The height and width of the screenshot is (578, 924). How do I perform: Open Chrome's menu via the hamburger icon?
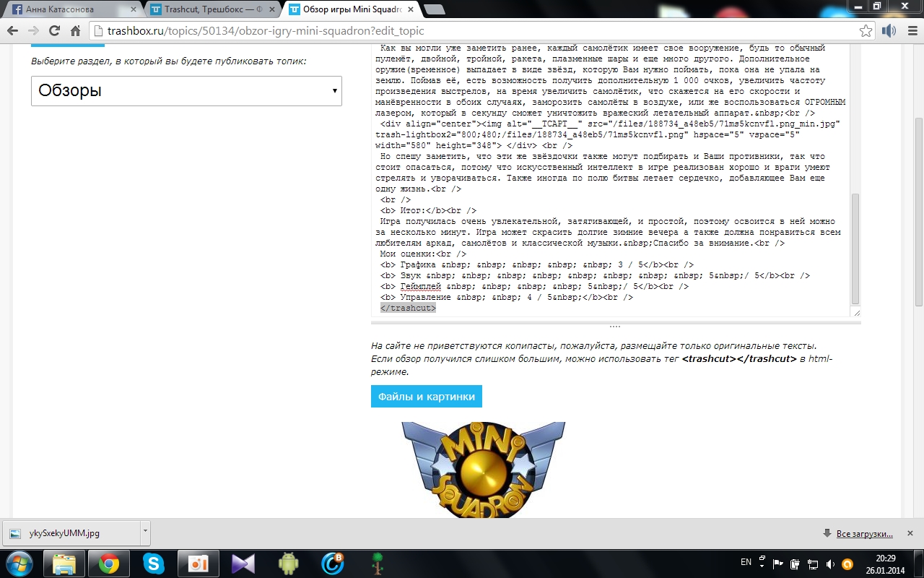point(911,31)
